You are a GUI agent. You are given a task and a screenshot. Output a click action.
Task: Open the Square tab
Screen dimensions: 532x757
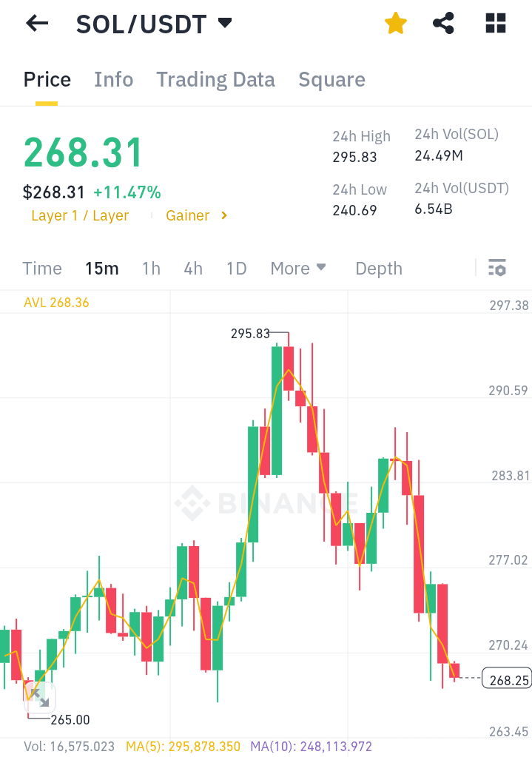331,80
